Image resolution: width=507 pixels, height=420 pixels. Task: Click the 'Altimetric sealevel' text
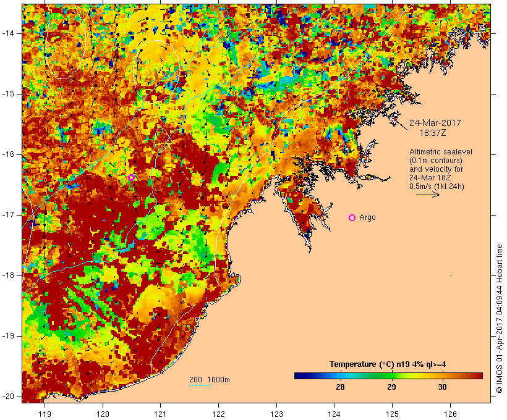click(441, 152)
